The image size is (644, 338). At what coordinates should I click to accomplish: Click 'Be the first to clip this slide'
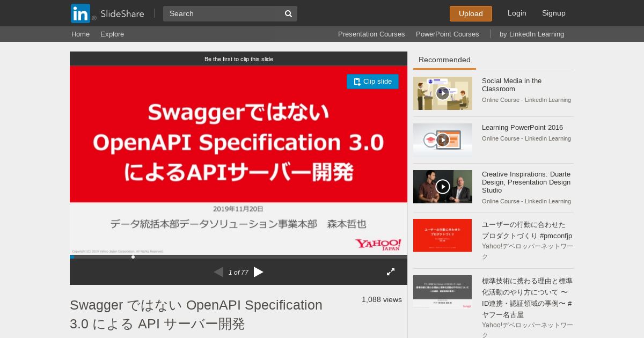pos(239,59)
